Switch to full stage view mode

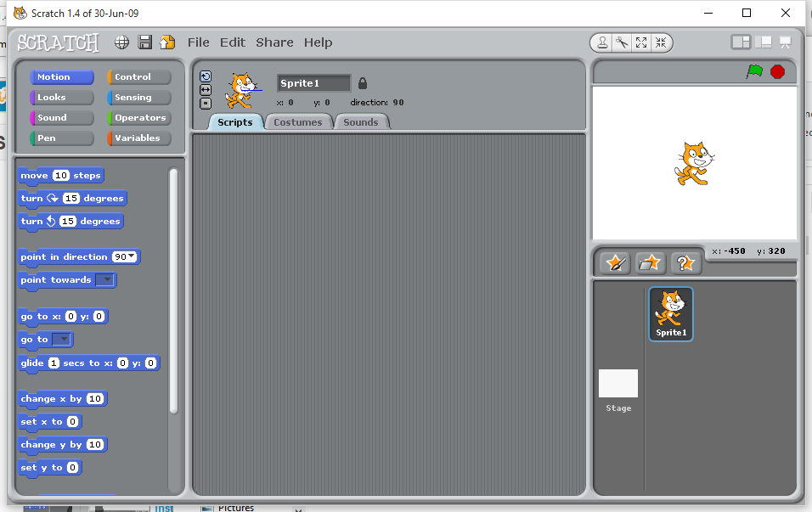764,42
